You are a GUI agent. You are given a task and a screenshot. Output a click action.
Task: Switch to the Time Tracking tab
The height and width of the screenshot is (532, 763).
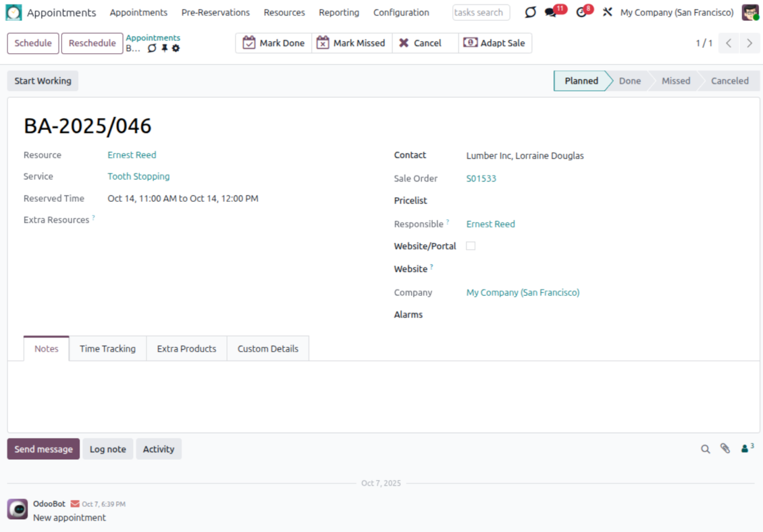107,349
